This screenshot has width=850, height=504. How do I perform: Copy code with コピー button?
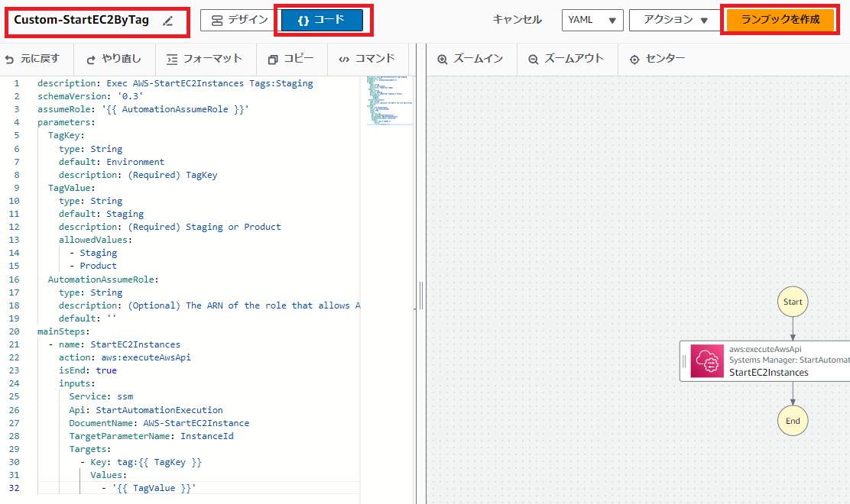[x=291, y=59]
